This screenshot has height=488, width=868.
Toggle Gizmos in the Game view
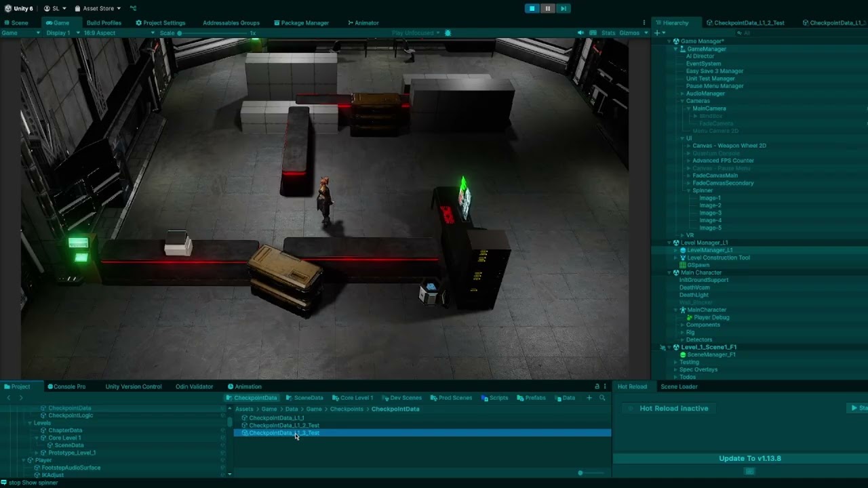click(x=629, y=33)
